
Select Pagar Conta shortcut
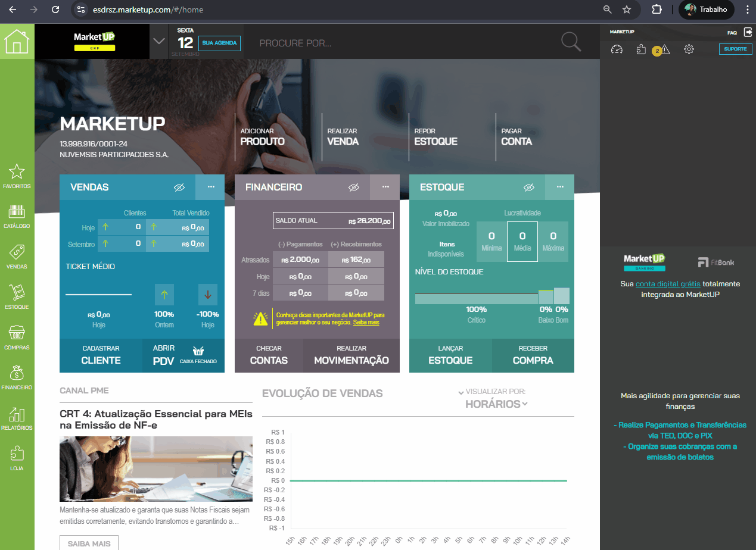(517, 137)
